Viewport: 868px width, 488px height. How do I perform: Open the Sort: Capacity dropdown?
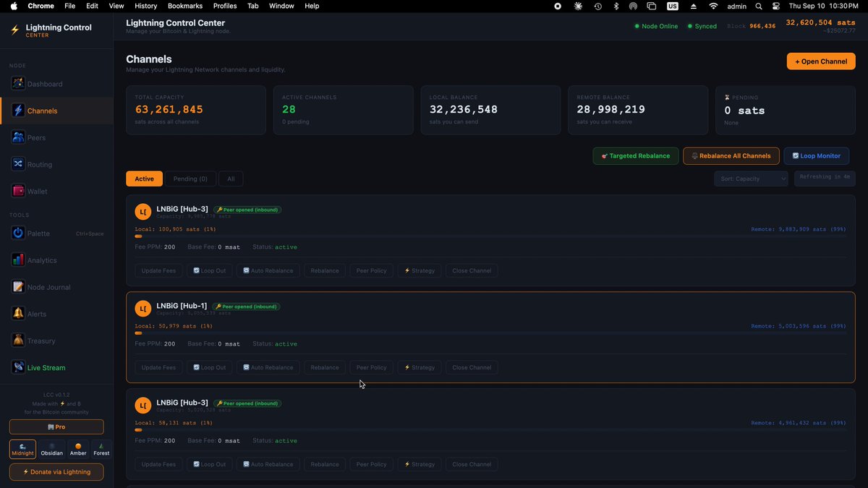pos(751,179)
